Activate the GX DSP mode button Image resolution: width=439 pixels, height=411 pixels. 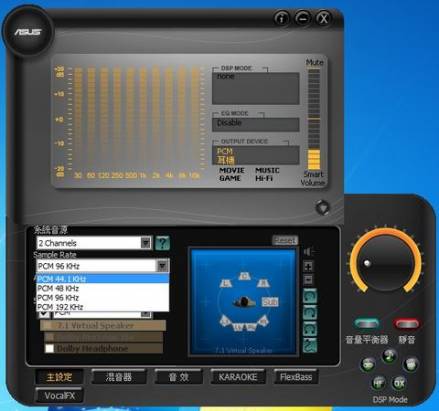coord(399,383)
